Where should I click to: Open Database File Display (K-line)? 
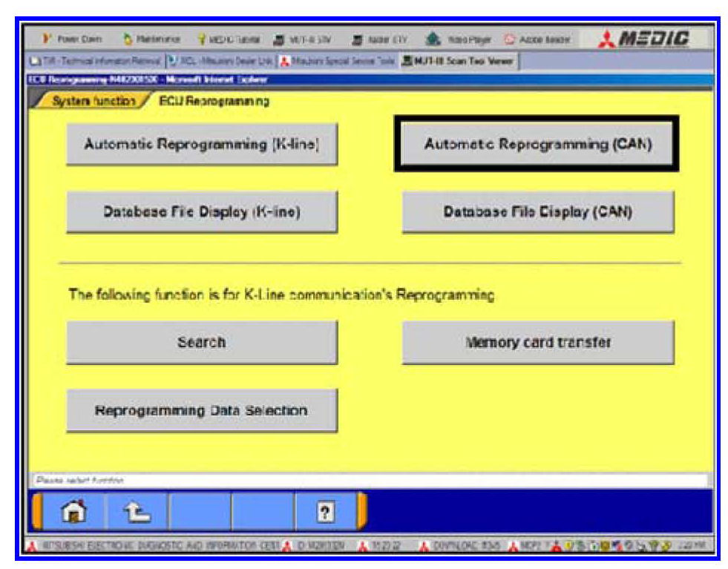202,211
